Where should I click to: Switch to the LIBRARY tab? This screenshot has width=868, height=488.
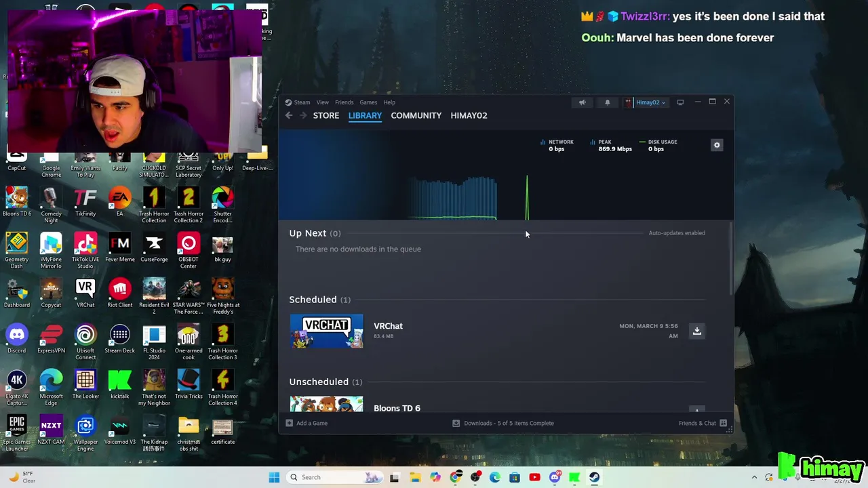point(365,115)
